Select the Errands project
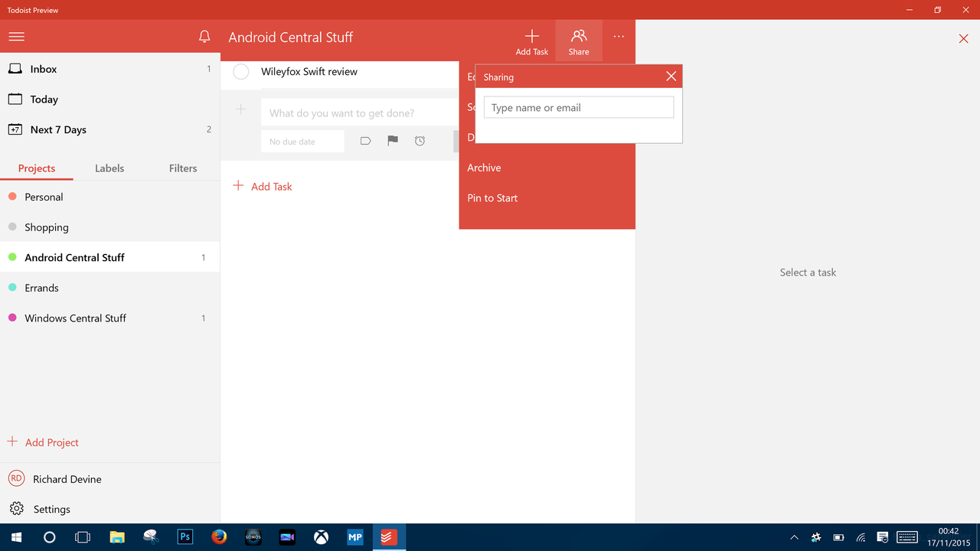Screen dimensions: 980x551 coord(109,288)
